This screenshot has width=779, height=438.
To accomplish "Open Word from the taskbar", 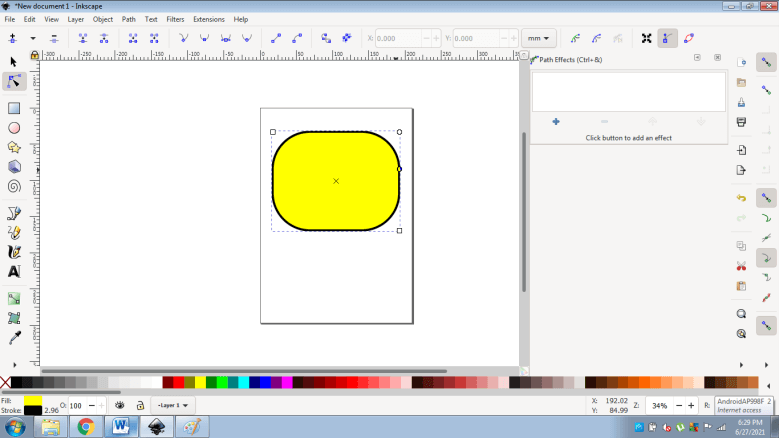I will (x=121, y=427).
